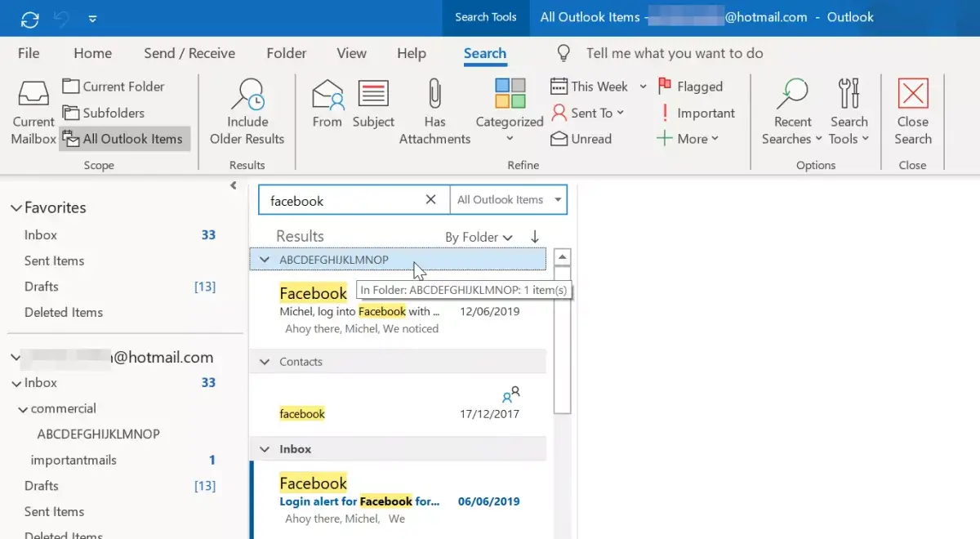Toggle the Unread filter
This screenshot has width=980, height=539.
tap(581, 139)
